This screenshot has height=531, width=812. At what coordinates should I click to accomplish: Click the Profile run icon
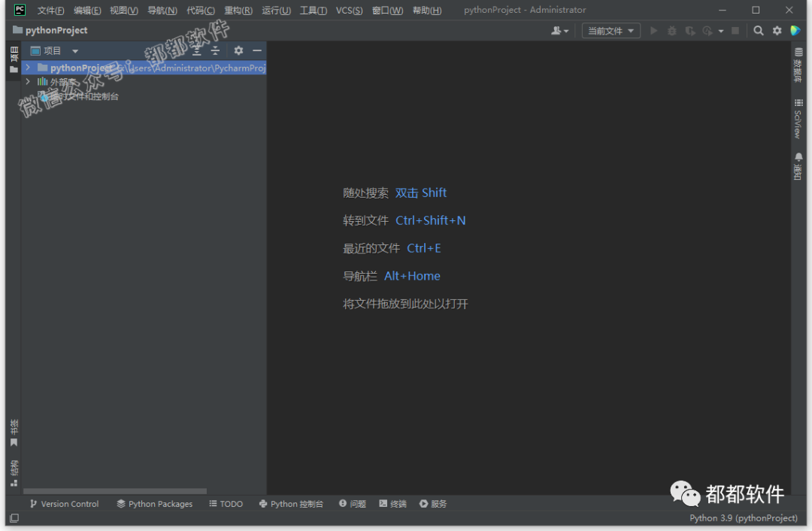(707, 31)
